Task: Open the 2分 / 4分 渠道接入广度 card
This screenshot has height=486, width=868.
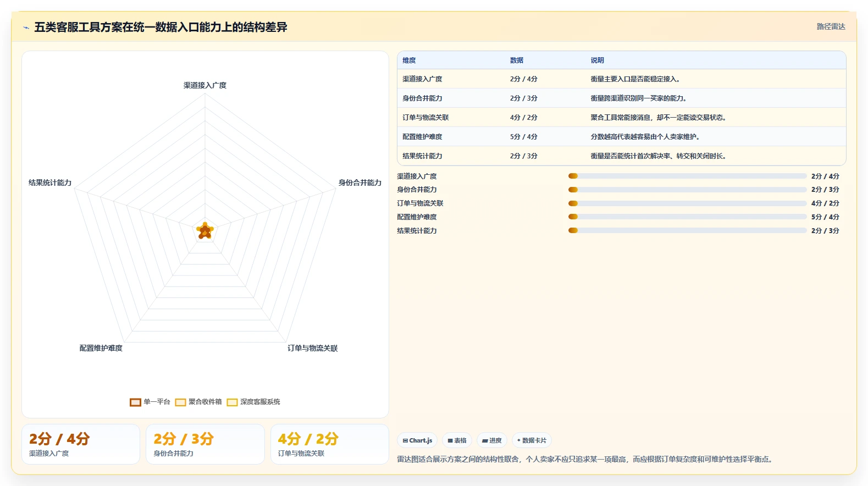Action: pyautogui.click(x=81, y=444)
